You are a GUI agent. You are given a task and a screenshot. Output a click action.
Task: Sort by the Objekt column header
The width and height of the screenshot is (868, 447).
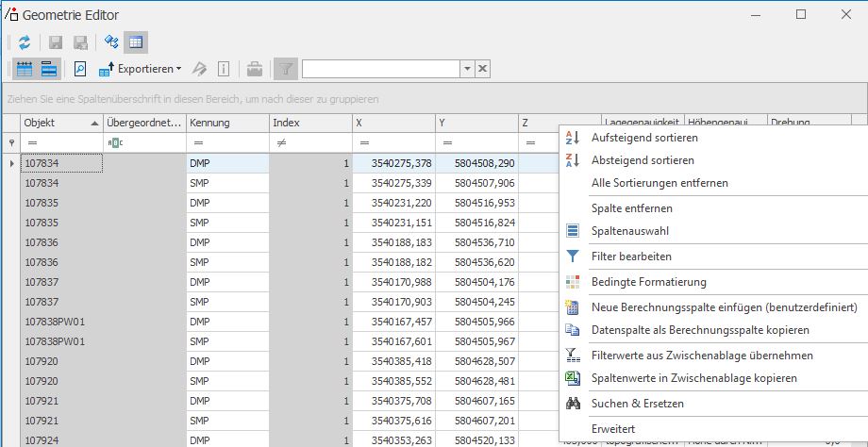click(57, 123)
